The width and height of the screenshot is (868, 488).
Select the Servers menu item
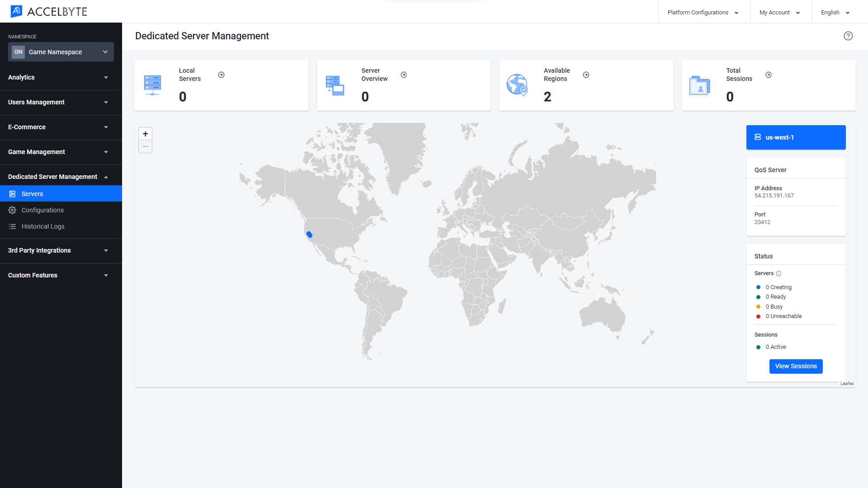[61, 194]
